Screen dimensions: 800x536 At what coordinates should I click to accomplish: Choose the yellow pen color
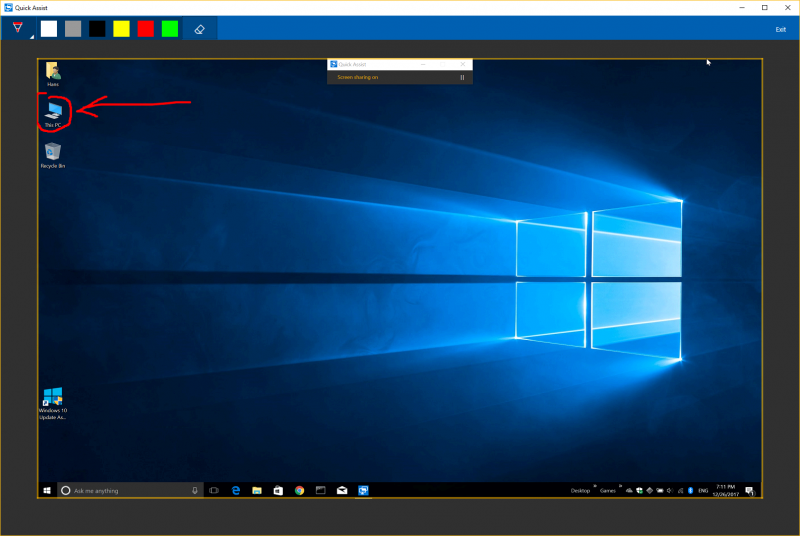[x=121, y=29]
